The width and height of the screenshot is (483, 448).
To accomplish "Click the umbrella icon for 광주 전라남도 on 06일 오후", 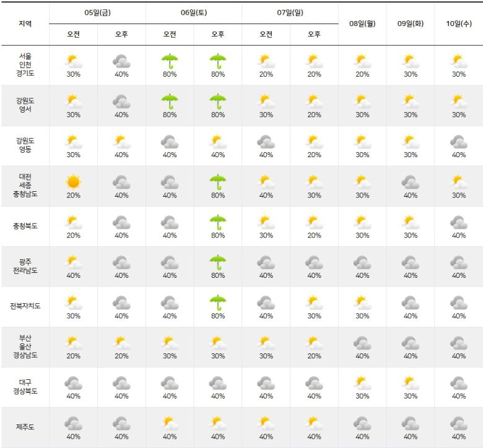I will [x=218, y=262].
